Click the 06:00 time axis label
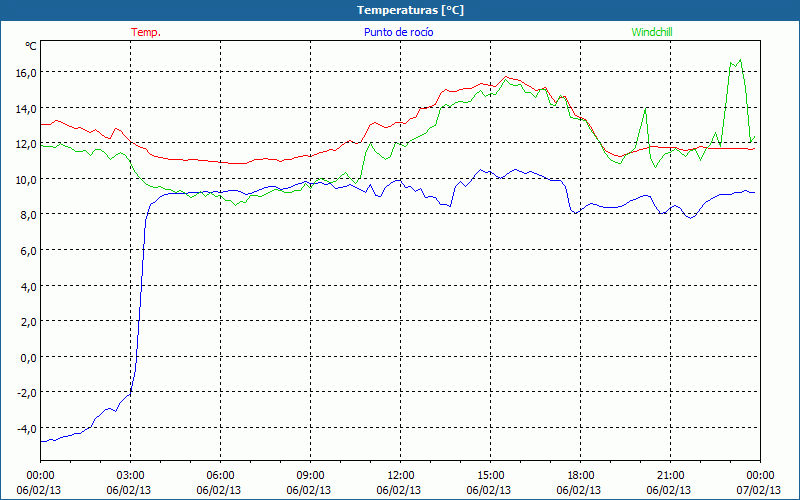 (x=220, y=476)
